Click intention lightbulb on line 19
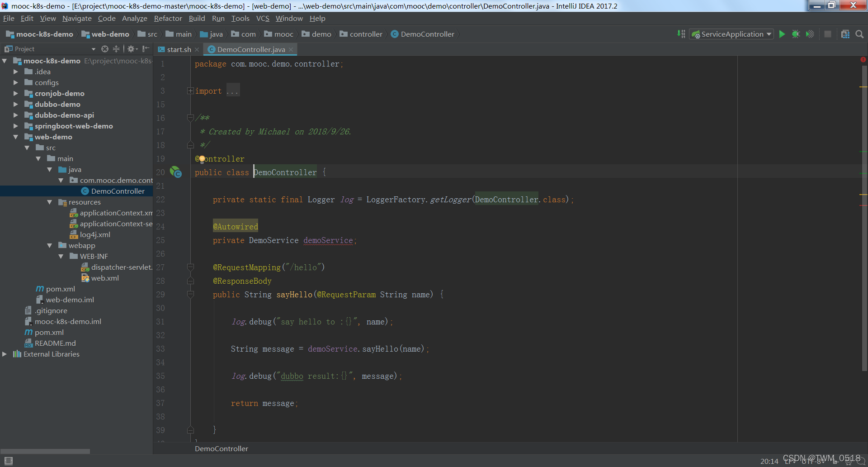The height and width of the screenshot is (467, 868). (x=202, y=159)
